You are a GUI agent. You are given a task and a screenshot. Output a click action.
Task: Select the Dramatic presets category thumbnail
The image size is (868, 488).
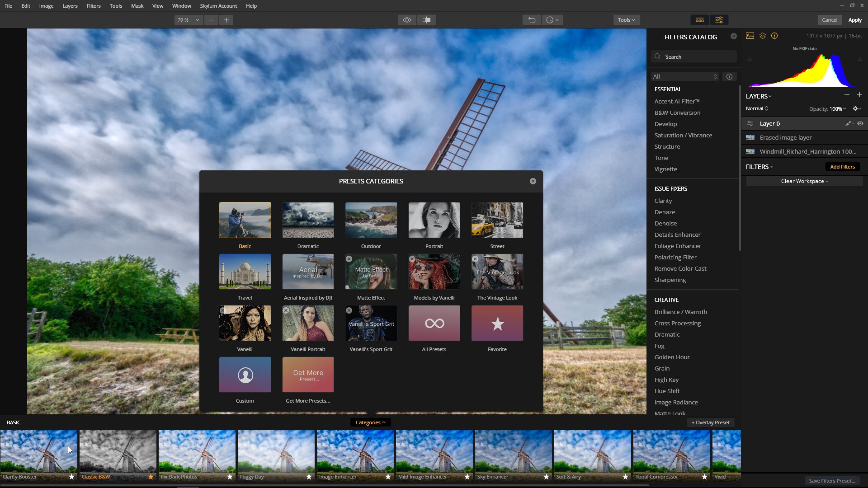308,220
